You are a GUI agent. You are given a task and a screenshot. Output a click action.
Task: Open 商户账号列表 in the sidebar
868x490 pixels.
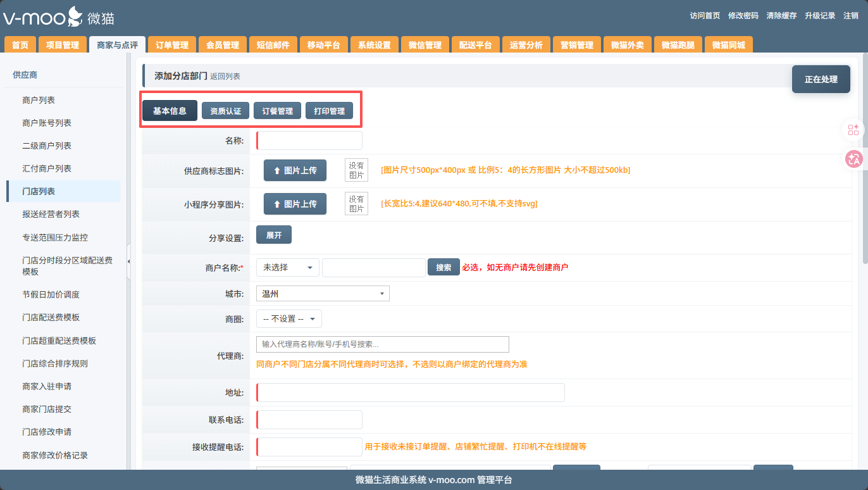[x=47, y=123]
